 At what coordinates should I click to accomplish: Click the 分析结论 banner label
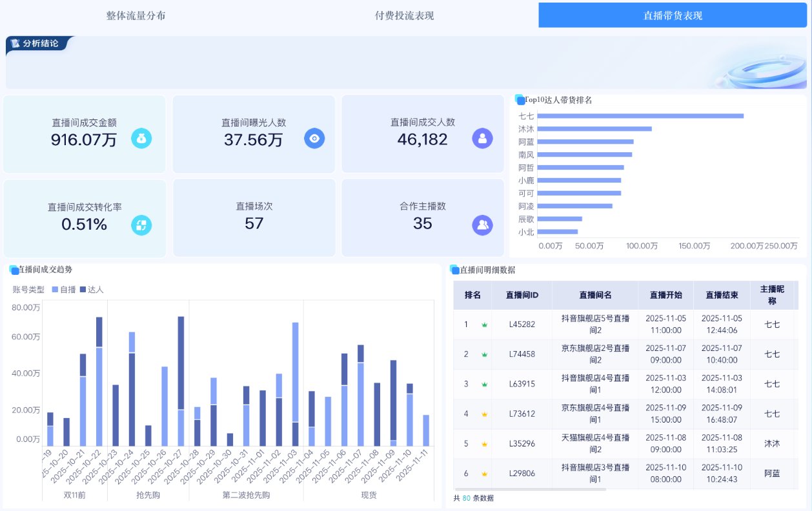point(40,45)
